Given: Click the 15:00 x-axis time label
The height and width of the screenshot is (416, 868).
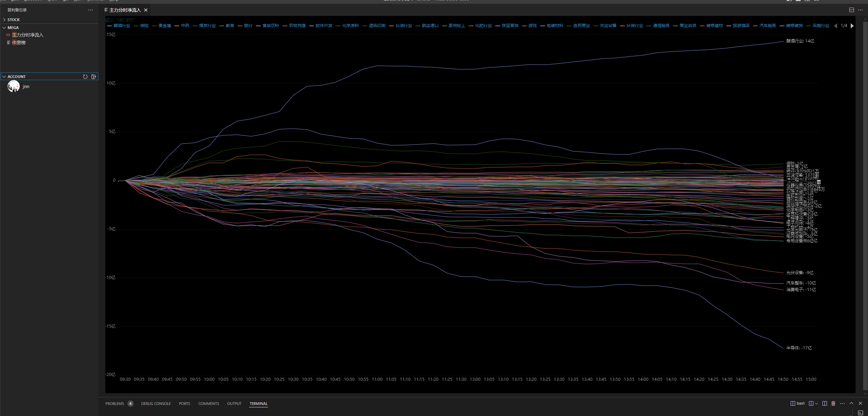Looking at the screenshot, I should tap(811, 379).
